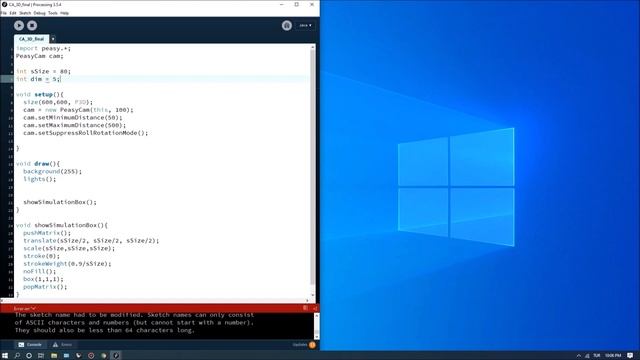Run the sketch with the Play button
This screenshot has width=640, height=360.
(19, 25)
